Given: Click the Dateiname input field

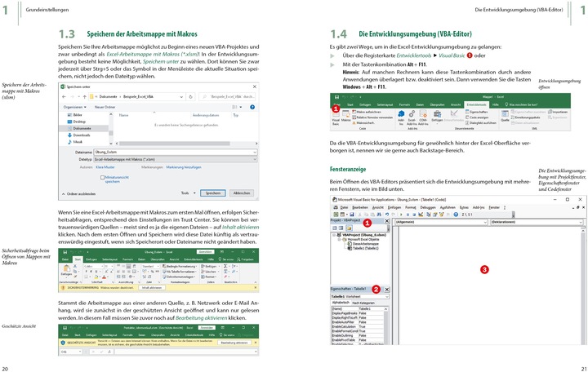Looking at the screenshot, I should pyautogui.click(x=175, y=153).
